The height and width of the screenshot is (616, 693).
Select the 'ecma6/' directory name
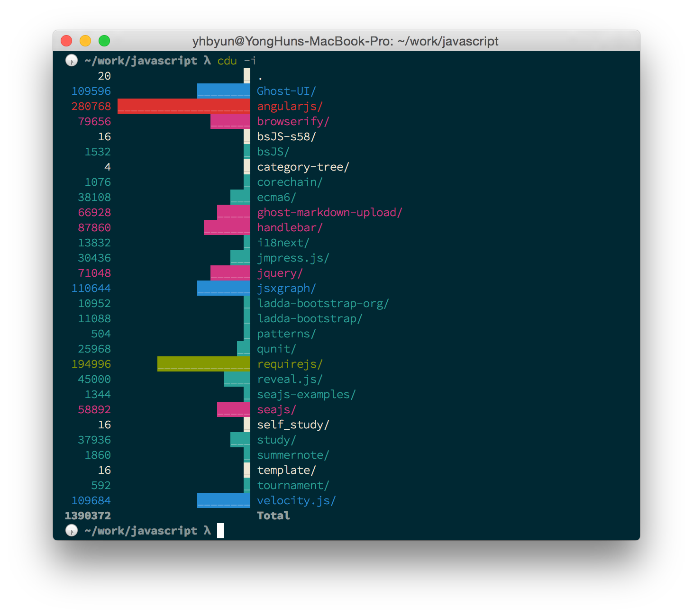pyautogui.click(x=276, y=197)
